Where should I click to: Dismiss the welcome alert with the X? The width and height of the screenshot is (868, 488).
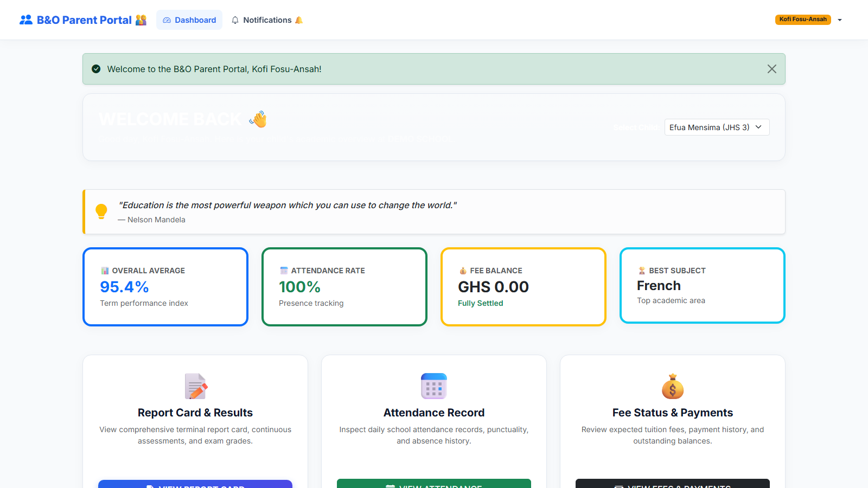coord(772,69)
